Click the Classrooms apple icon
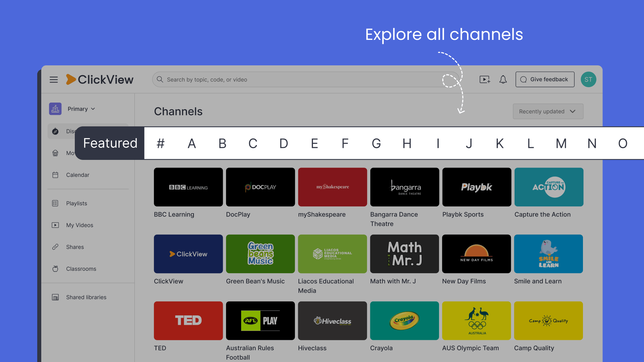 coord(55,269)
